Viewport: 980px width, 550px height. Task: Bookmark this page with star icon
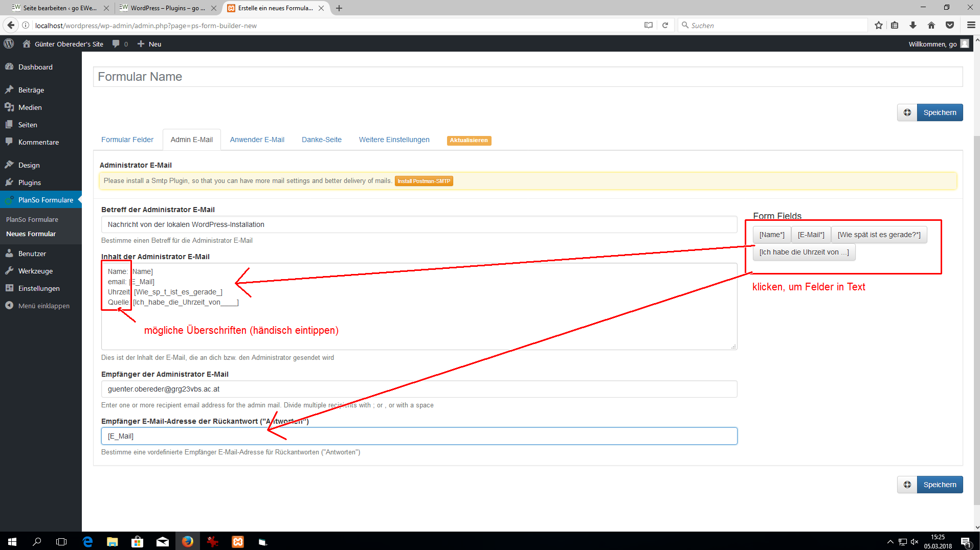(879, 25)
